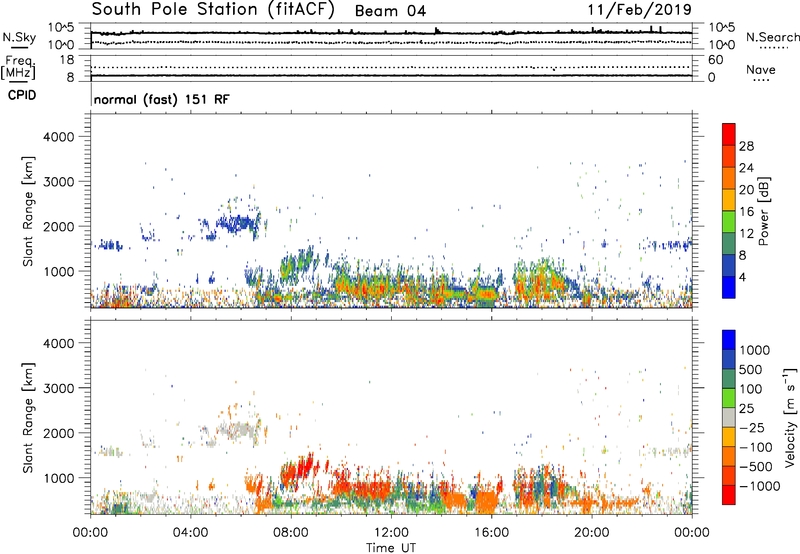Screen dimensions: 800x554
Task: Click the 'Velocity [m s-1]' colorbar label
Action: pyautogui.click(x=790, y=417)
